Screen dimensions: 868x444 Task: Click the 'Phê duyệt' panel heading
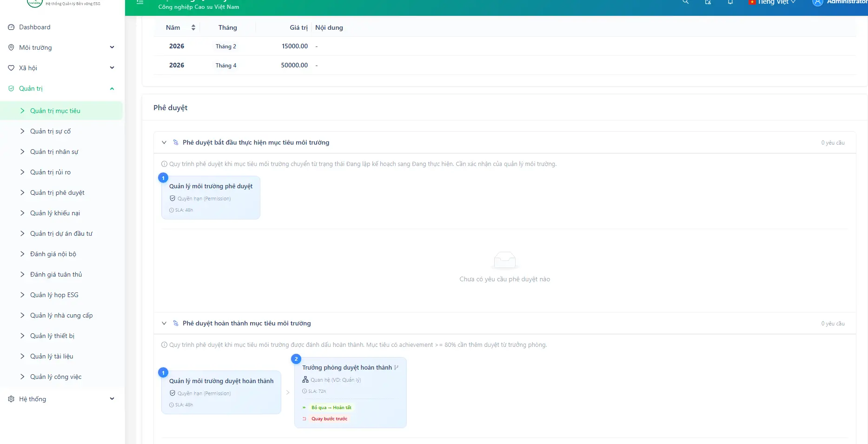[x=171, y=107]
